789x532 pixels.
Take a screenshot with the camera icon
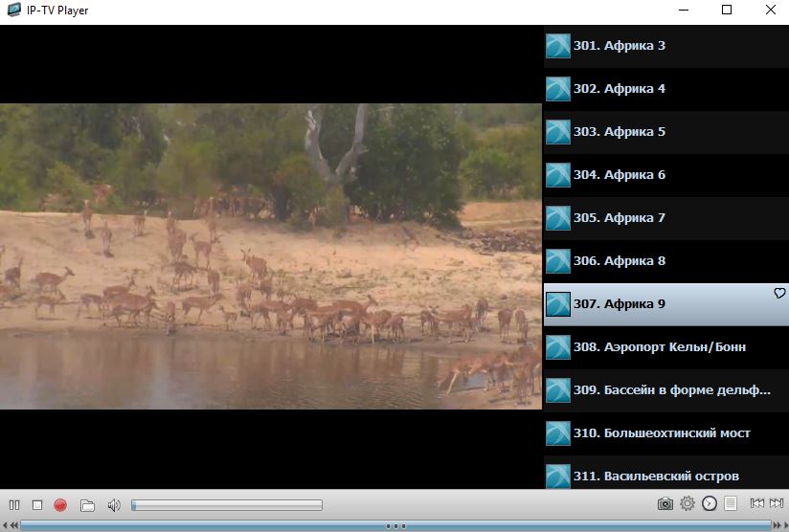point(665,503)
